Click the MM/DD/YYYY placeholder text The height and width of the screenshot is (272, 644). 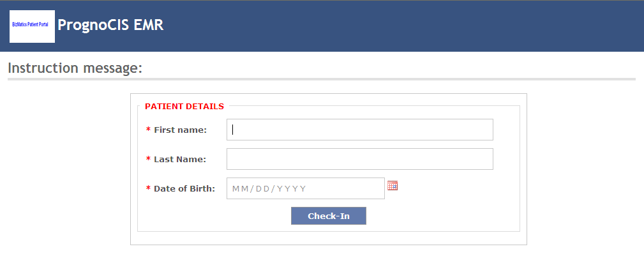point(269,188)
